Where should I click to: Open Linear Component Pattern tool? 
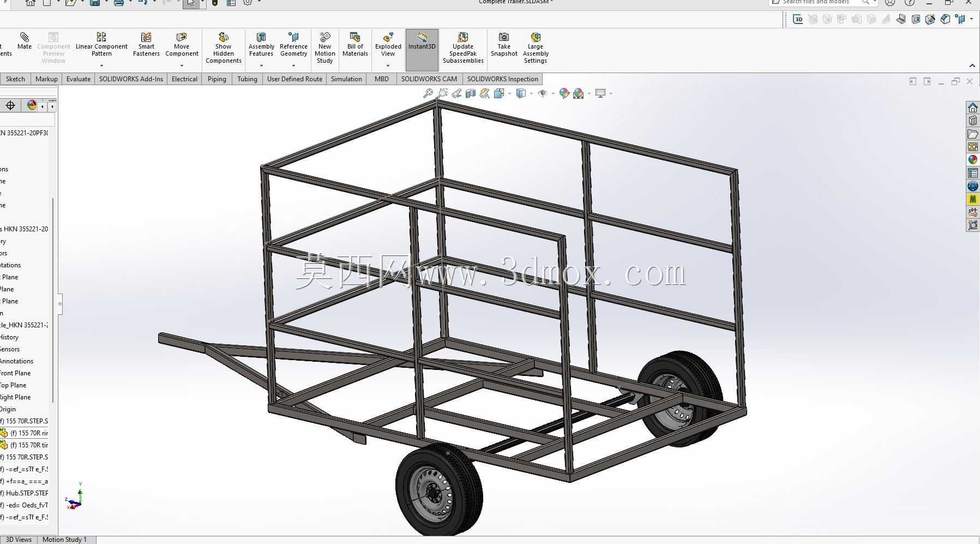101,44
